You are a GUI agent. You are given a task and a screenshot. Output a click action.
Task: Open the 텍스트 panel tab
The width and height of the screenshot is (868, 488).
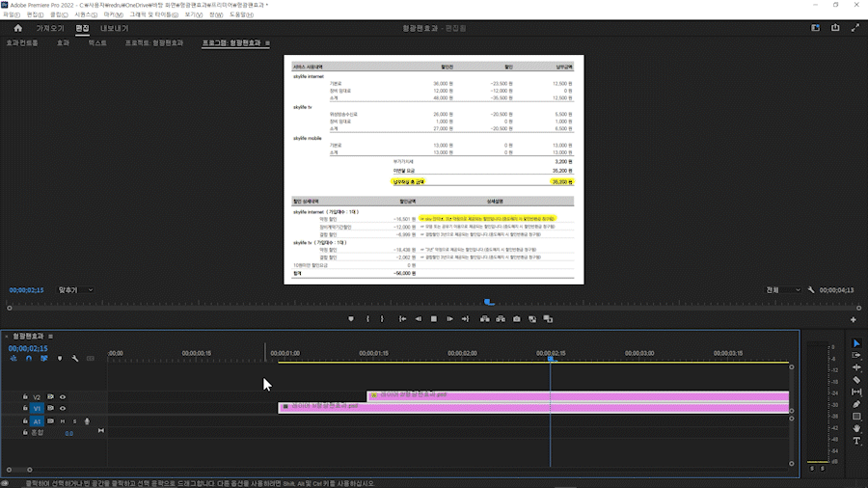[x=97, y=43]
